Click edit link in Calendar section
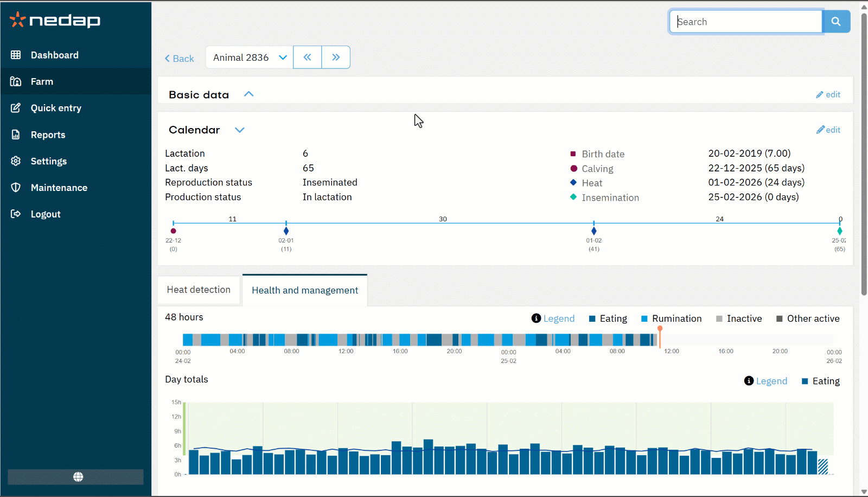Viewport: 868px width, 497px height. point(828,130)
